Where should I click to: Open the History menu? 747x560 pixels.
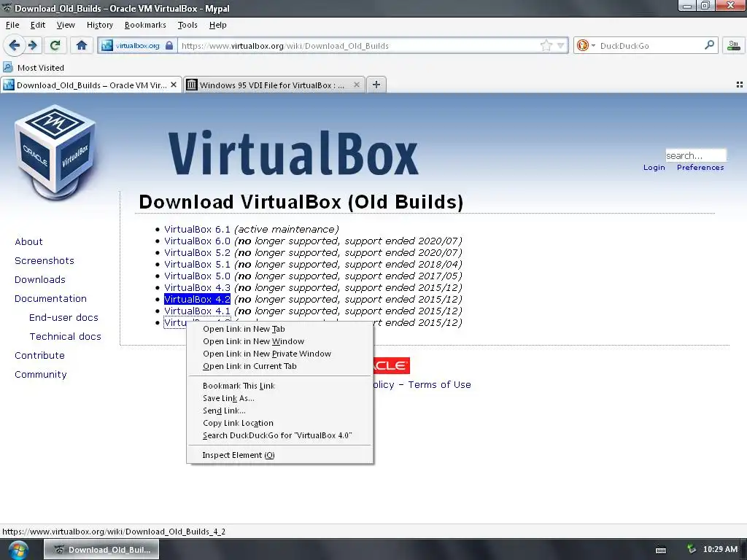point(99,25)
